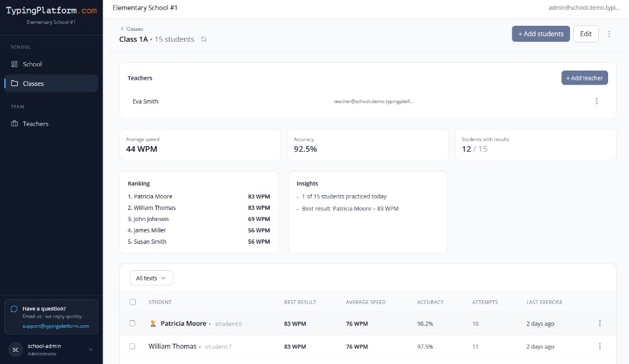The image size is (629, 364).
Task: Click the Class 1A page title
Action: tap(133, 39)
